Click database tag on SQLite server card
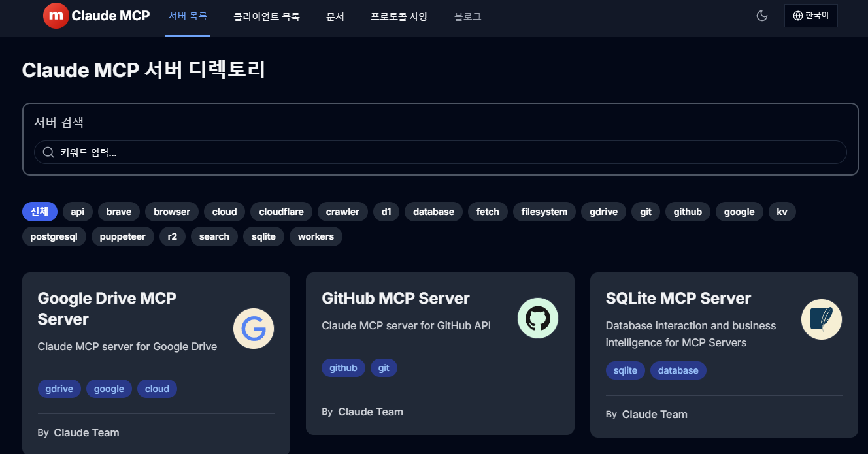This screenshot has height=454, width=868. [x=678, y=370]
